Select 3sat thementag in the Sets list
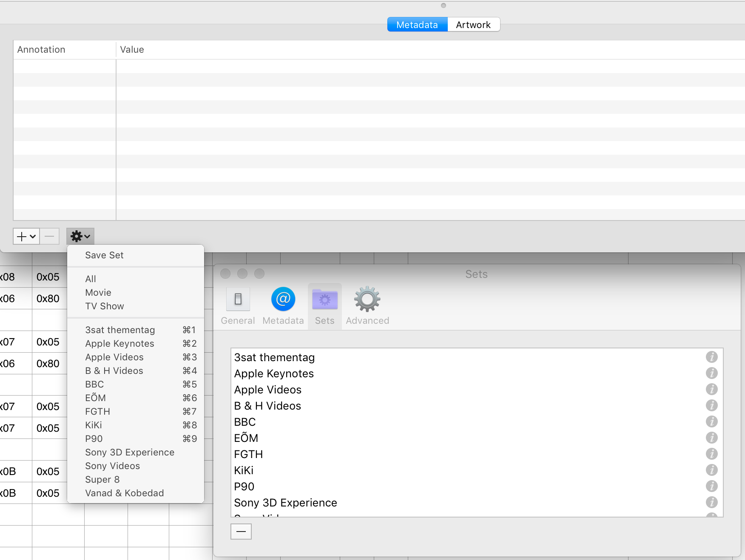This screenshot has height=560, width=745. click(477, 357)
